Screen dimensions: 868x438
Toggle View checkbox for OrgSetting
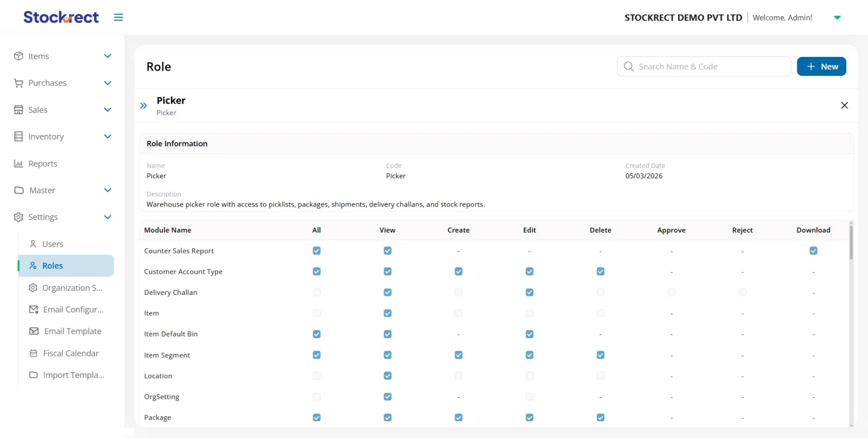pos(387,397)
